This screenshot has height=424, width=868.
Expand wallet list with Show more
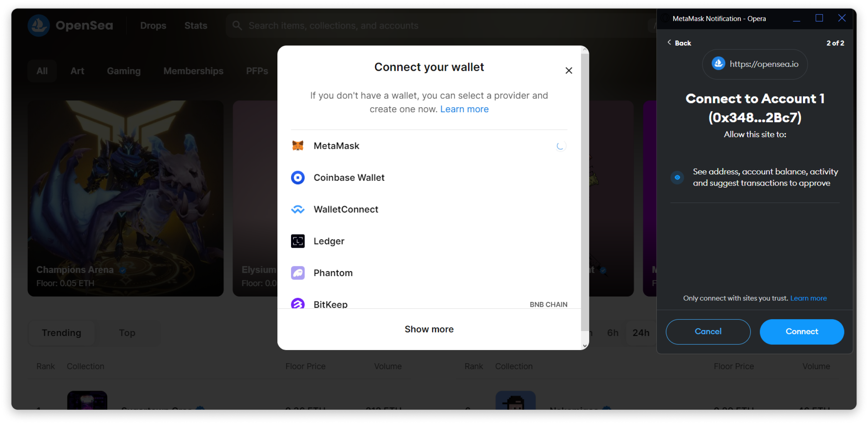(429, 329)
